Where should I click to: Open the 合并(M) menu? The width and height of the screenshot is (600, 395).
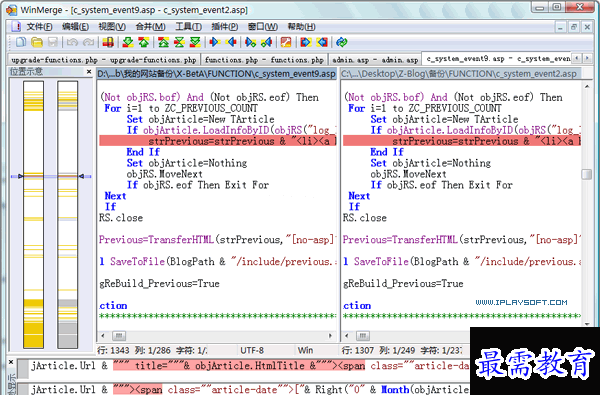click(x=150, y=26)
